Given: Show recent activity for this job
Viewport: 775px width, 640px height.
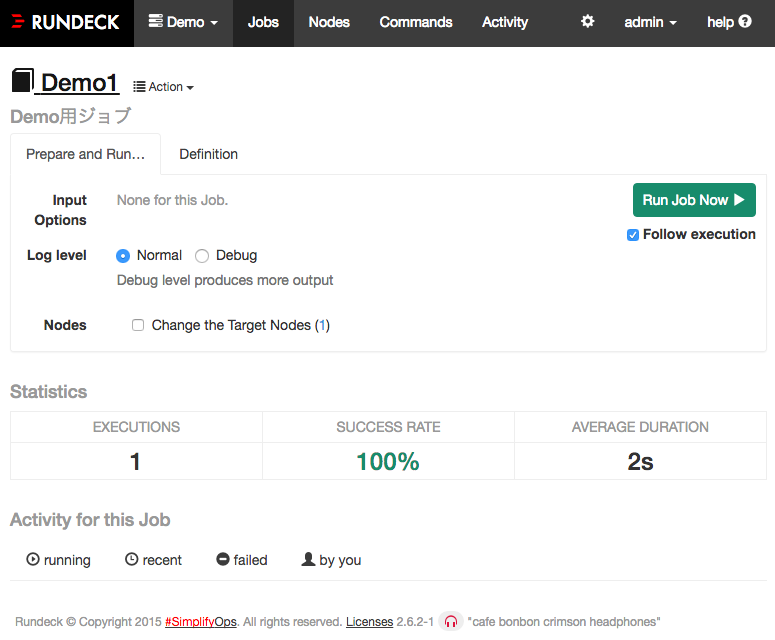Looking at the screenshot, I should [153, 560].
